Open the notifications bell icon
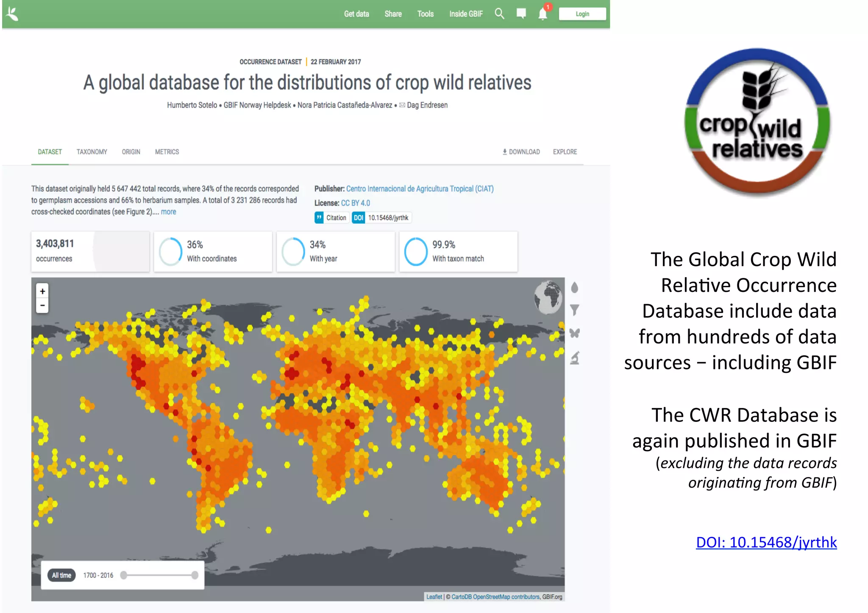Image resolution: width=868 pixels, height=613 pixels. [543, 14]
